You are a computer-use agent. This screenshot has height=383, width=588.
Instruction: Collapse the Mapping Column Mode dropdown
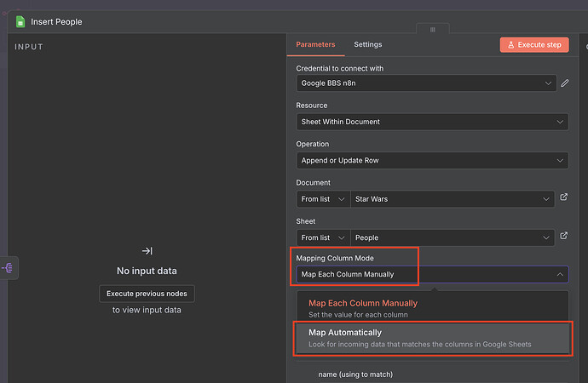pyautogui.click(x=559, y=275)
